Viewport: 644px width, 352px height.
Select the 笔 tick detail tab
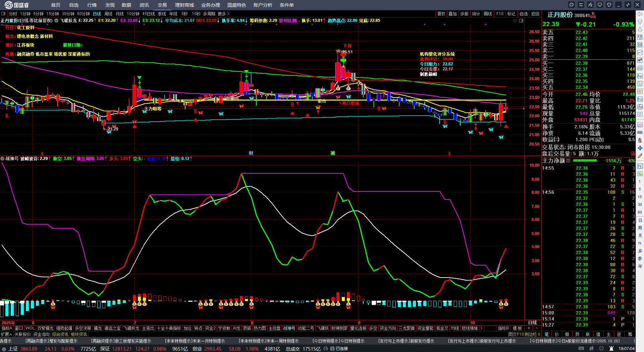click(546, 334)
